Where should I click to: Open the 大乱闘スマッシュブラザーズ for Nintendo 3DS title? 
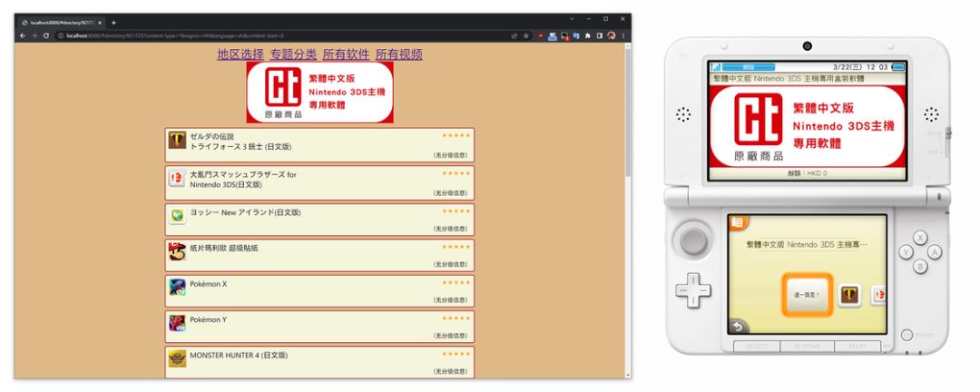(243, 180)
